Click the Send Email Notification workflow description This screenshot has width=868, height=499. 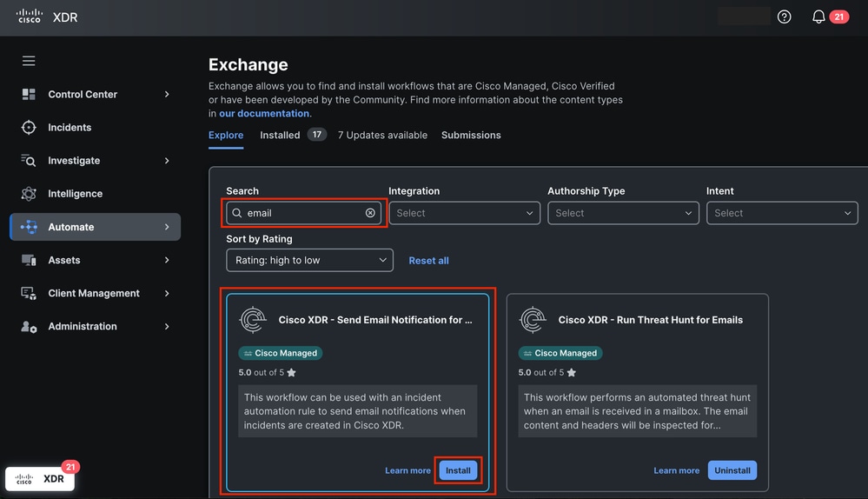[x=358, y=411]
